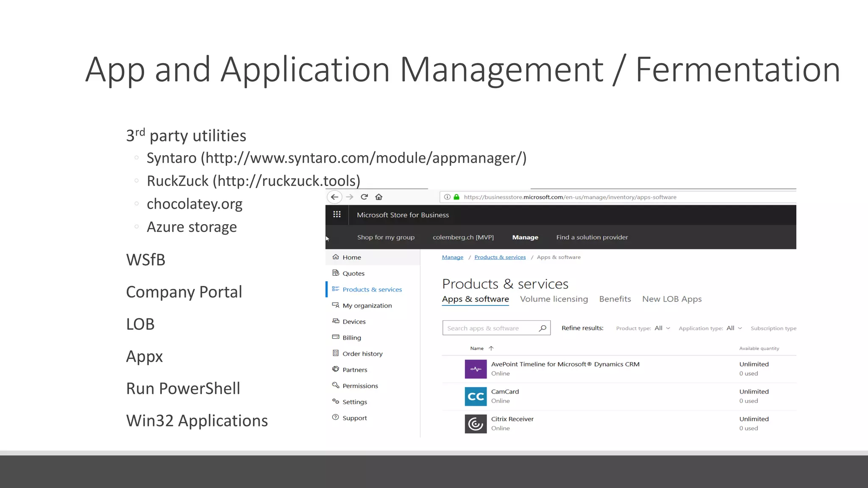Image resolution: width=868 pixels, height=488 pixels.
Task: Select Billing label in the sidebar
Action: [x=352, y=338]
